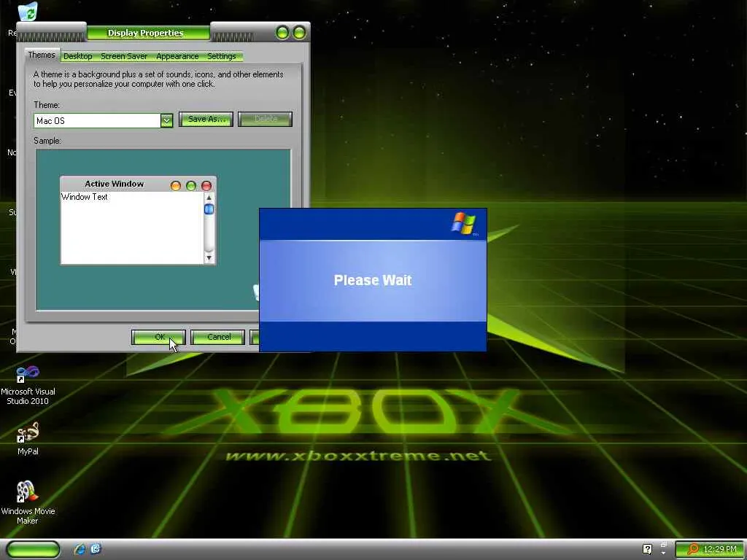The image size is (747, 560).
Task: Open the Screen Saver tab
Action: [124, 56]
